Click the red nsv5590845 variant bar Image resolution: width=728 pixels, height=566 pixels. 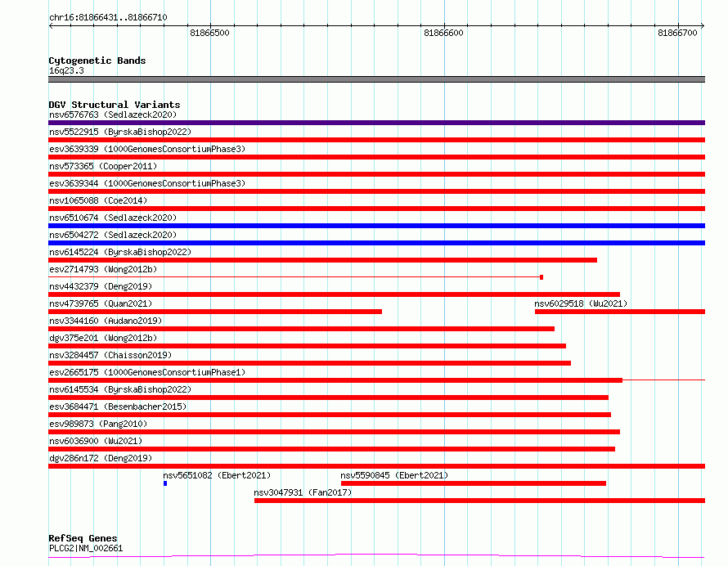click(474, 484)
